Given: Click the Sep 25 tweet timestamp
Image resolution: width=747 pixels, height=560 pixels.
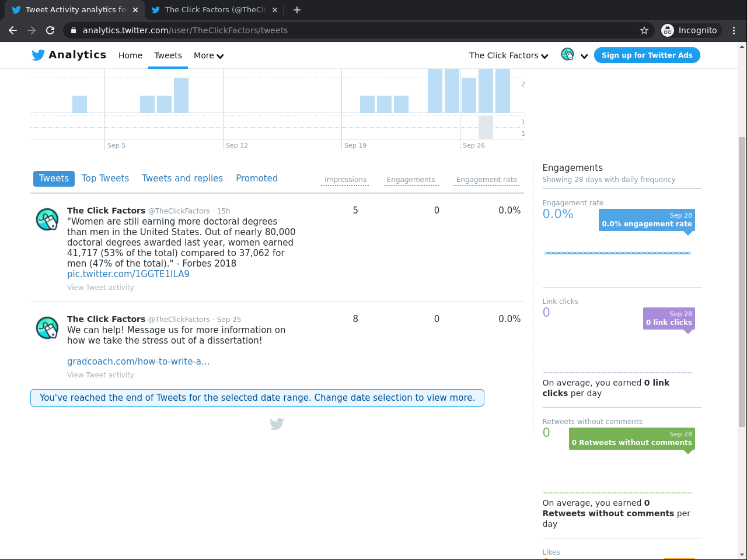Looking at the screenshot, I should tap(229, 320).
